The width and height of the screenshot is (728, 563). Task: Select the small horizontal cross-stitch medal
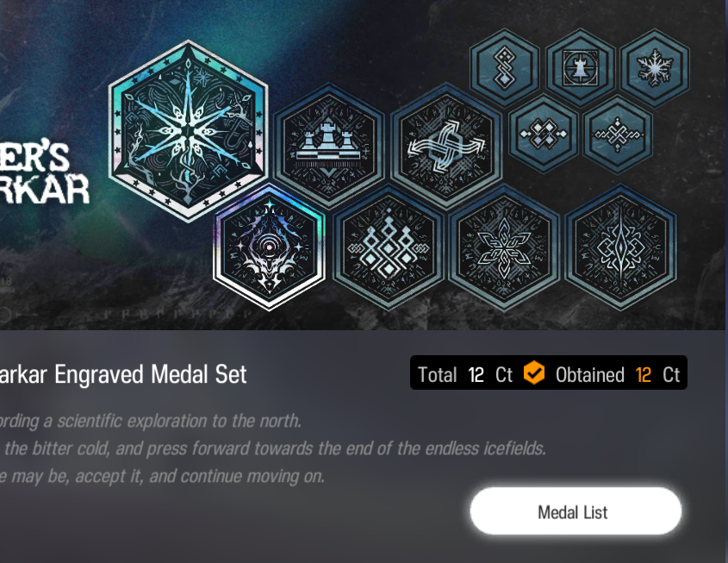coord(618,134)
